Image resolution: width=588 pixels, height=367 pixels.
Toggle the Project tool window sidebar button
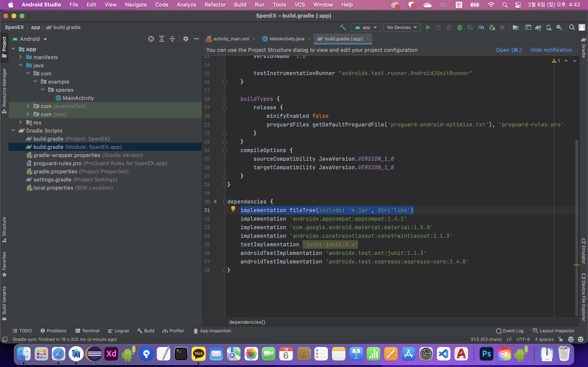point(4,47)
